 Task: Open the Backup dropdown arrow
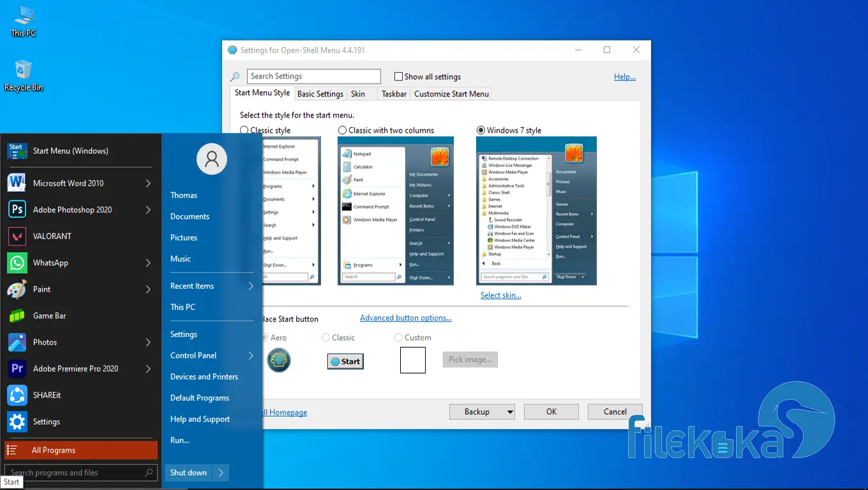tap(509, 412)
